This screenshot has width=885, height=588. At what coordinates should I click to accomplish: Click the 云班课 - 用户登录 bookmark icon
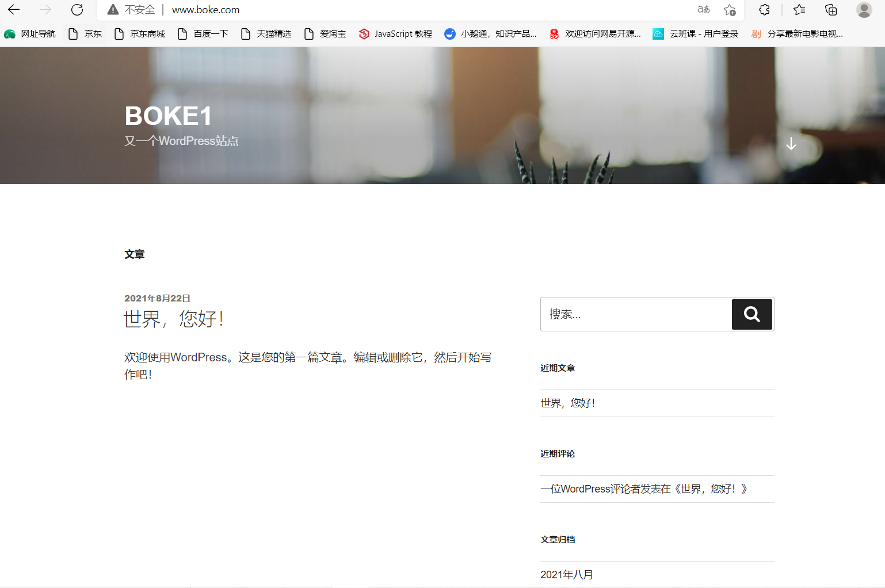pos(658,33)
